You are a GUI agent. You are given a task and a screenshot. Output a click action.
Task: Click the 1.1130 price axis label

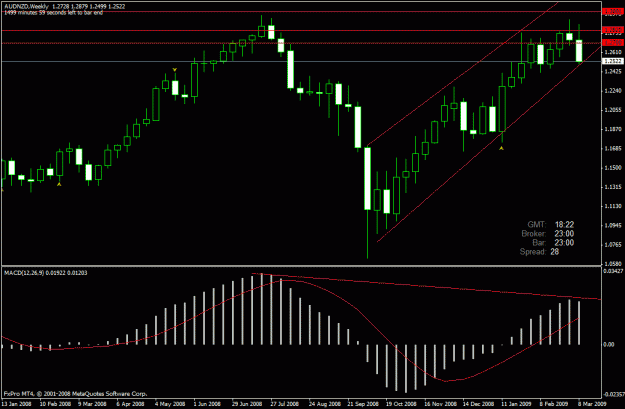pyautogui.click(x=613, y=206)
